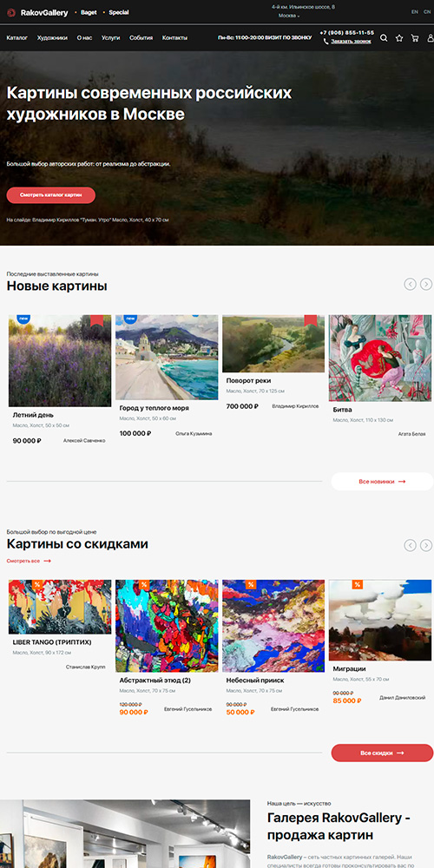The image size is (434, 868).
Task: Open the Услуги menu
Action: pyautogui.click(x=111, y=38)
